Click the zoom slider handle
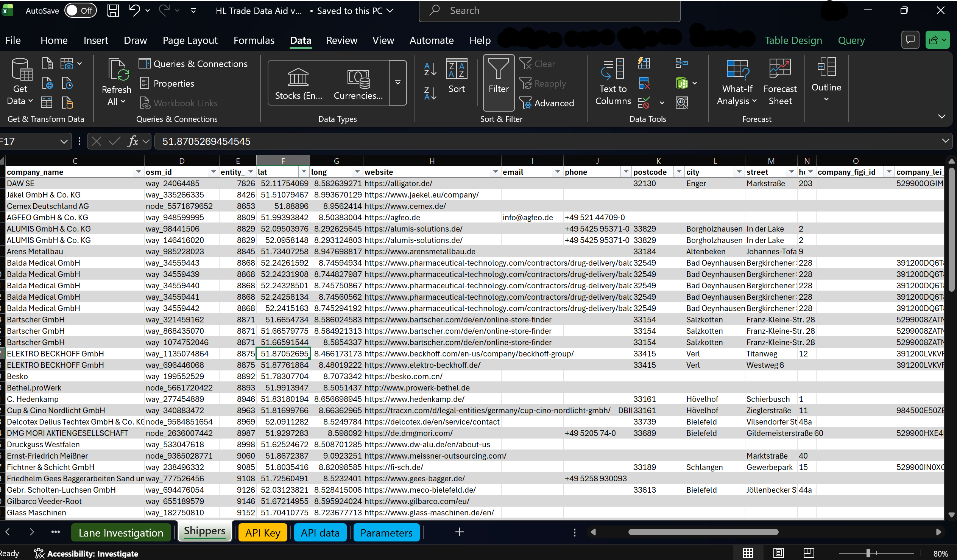Image resolution: width=957 pixels, height=560 pixels. pyautogui.click(x=868, y=554)
